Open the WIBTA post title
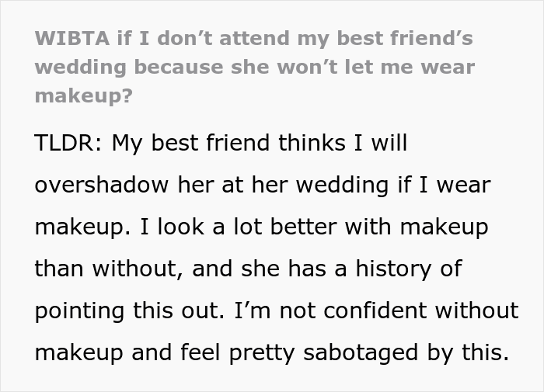This screenshot has height=392, width=544. coord(255,67)
